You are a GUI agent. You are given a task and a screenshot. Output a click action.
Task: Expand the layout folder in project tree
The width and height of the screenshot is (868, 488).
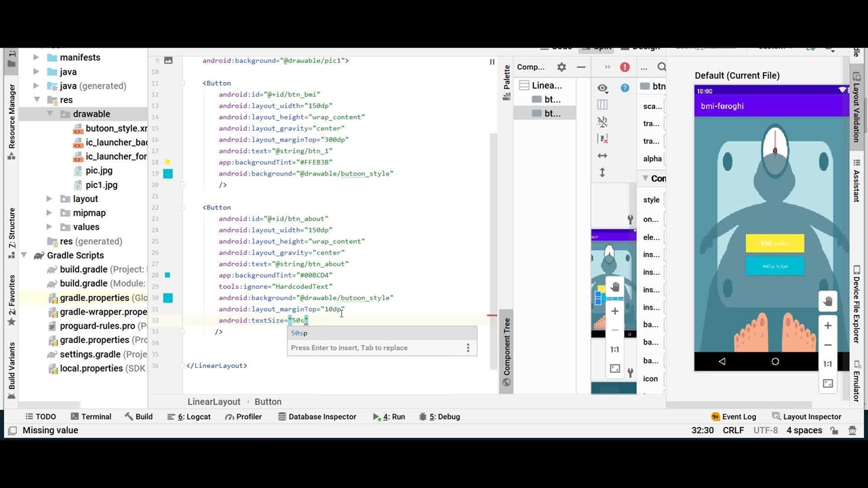[49, 199]
